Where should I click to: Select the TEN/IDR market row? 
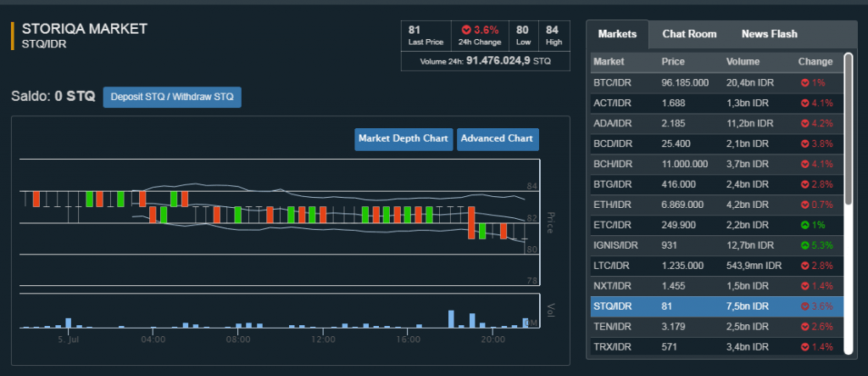pos(717,327)
